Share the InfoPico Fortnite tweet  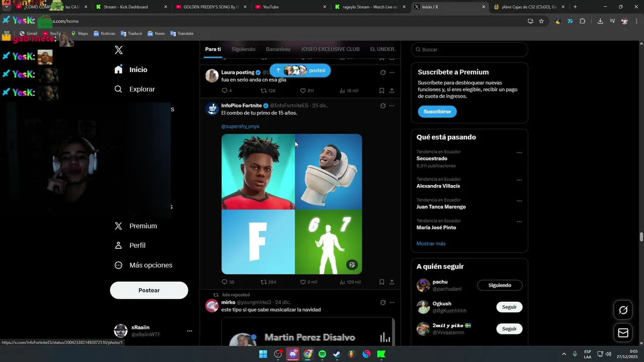392,282
